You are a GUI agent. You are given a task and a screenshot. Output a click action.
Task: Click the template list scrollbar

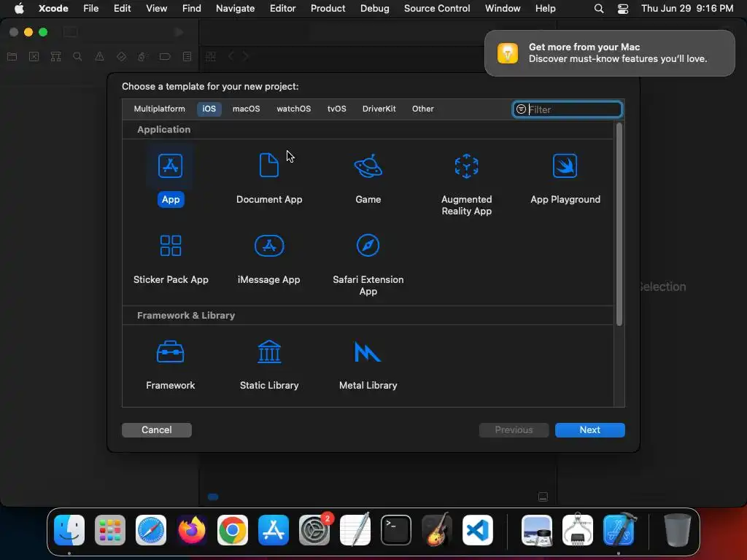pyautogui.click(x=619, y=225)
